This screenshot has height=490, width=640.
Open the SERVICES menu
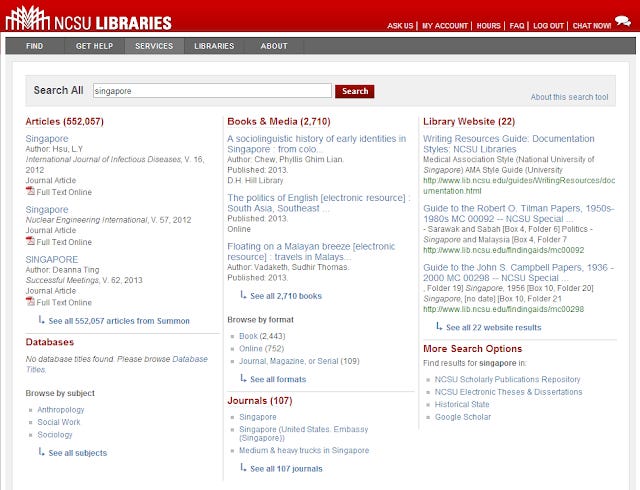tap(154, 46)
